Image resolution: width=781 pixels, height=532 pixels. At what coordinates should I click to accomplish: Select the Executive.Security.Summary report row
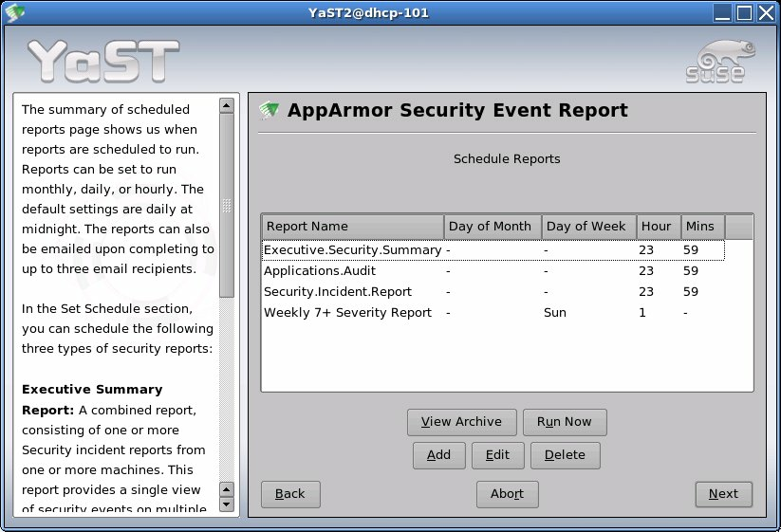[x=493, y=249]
